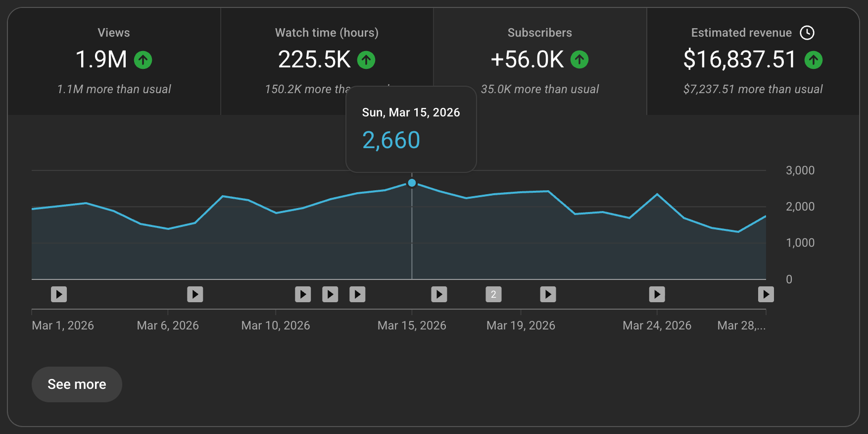Click the 2,660 value in the tooltip

pyautogui.click(x=391, y=140)
